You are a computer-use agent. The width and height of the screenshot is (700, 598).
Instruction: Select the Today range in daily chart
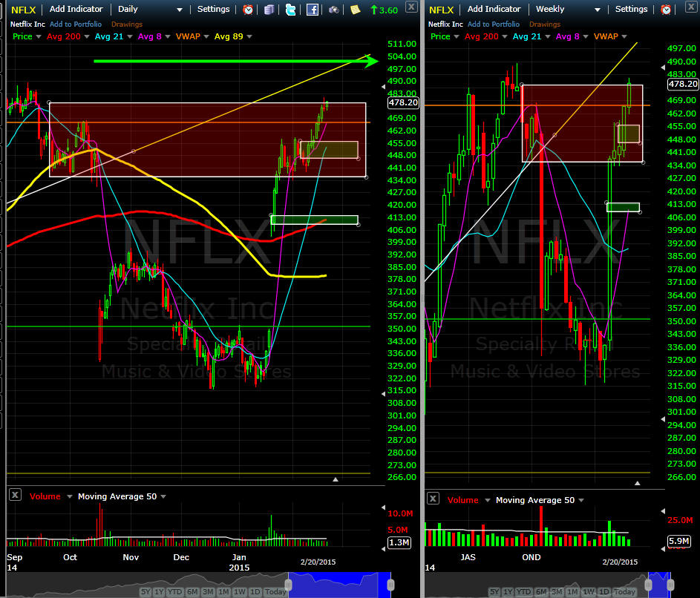(x=275, y=592)
